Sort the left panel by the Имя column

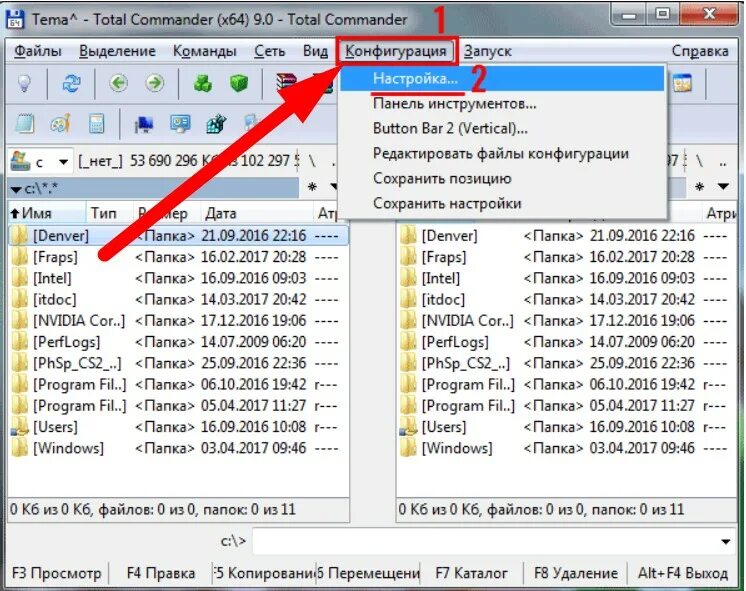47,213
